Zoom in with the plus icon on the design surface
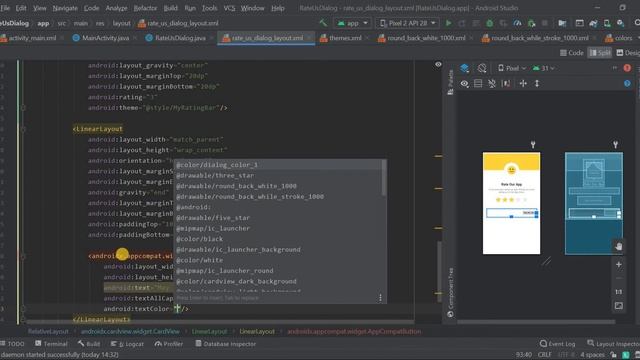The height and width of the screenshot is (360, 640). click(618, 264)
